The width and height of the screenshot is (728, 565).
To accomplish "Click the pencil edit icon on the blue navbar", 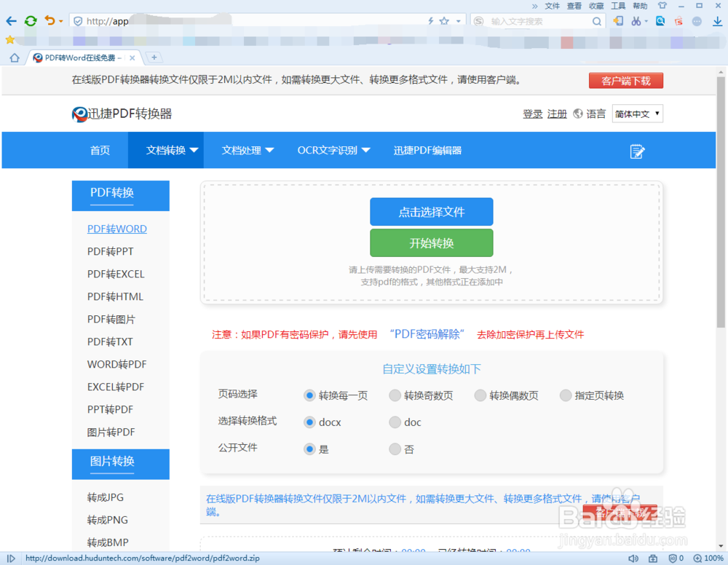I will 637,150.
